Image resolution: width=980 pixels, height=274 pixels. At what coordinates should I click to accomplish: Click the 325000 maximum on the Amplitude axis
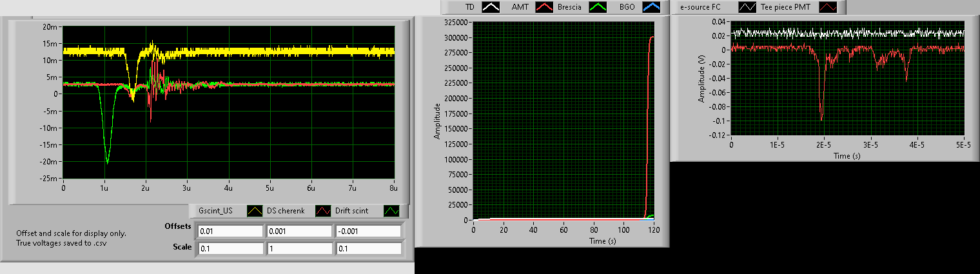pos(455,22)
